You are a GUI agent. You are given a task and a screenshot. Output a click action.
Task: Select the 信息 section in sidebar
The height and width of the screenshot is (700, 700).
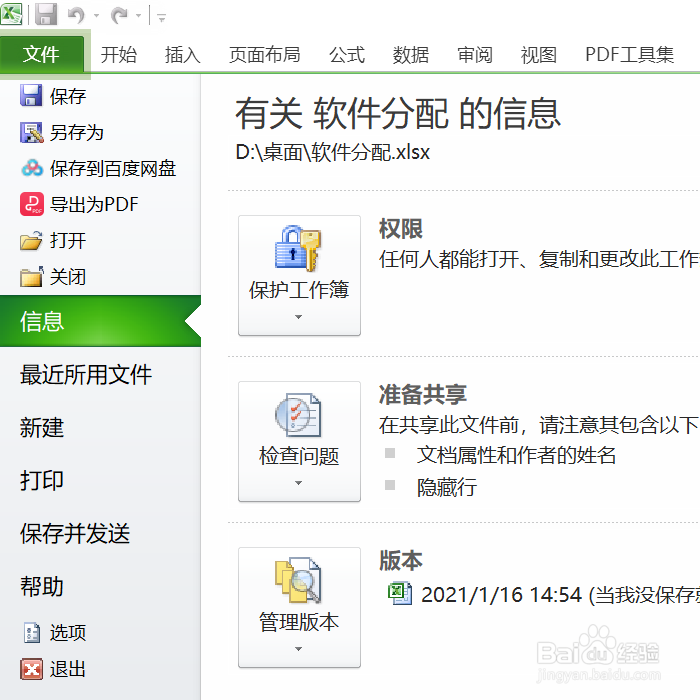click(x=100, y=321)
